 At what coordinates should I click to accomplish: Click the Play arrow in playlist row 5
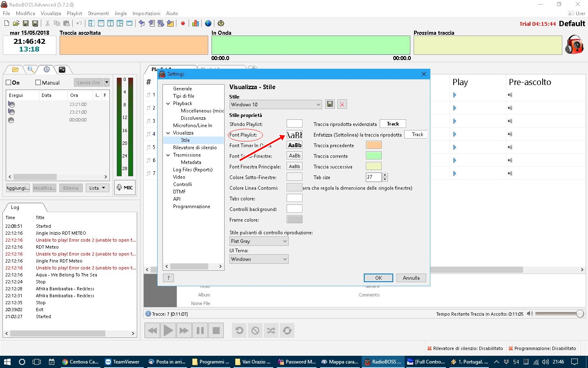click(454, 147)
